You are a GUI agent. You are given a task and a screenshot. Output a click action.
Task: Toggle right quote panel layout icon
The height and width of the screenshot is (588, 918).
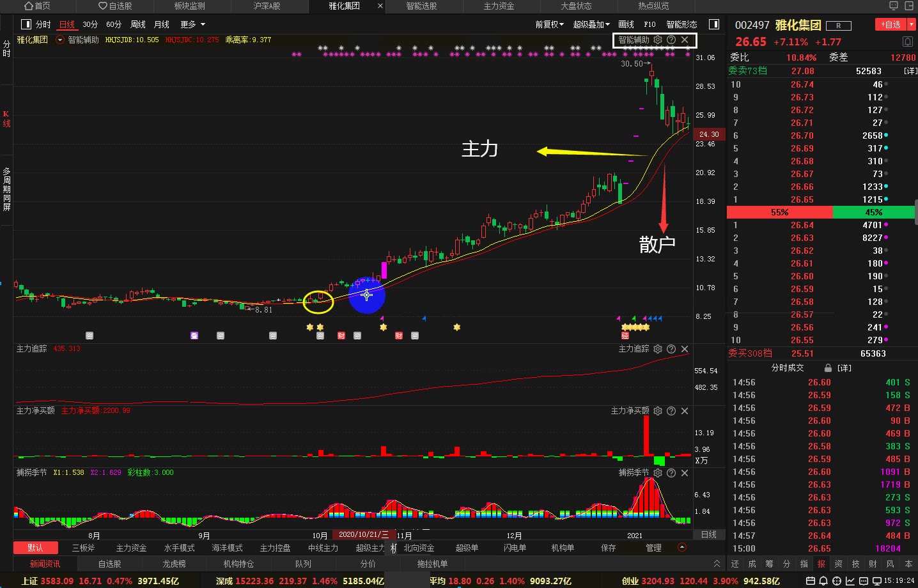(714, 24)
